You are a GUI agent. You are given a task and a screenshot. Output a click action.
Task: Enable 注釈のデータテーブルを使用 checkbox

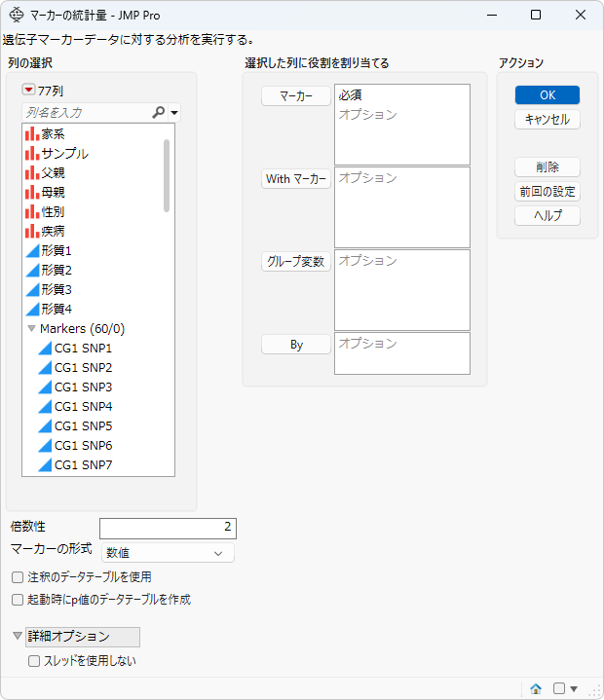[x=18, y=577]
